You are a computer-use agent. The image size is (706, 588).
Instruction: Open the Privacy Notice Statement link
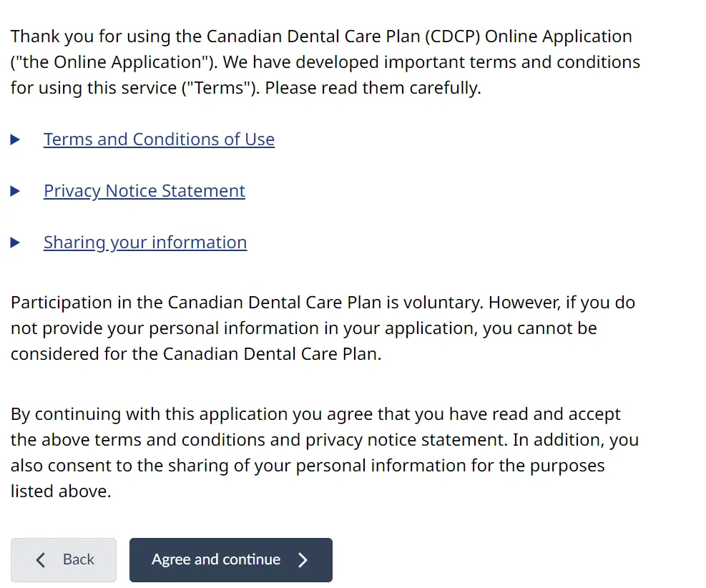tap(144, 191)
